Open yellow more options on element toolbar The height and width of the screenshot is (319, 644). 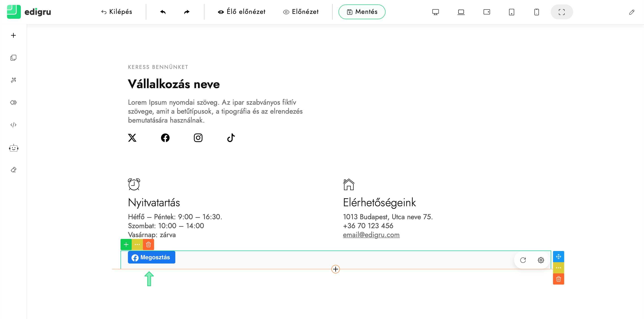[137, 245]
